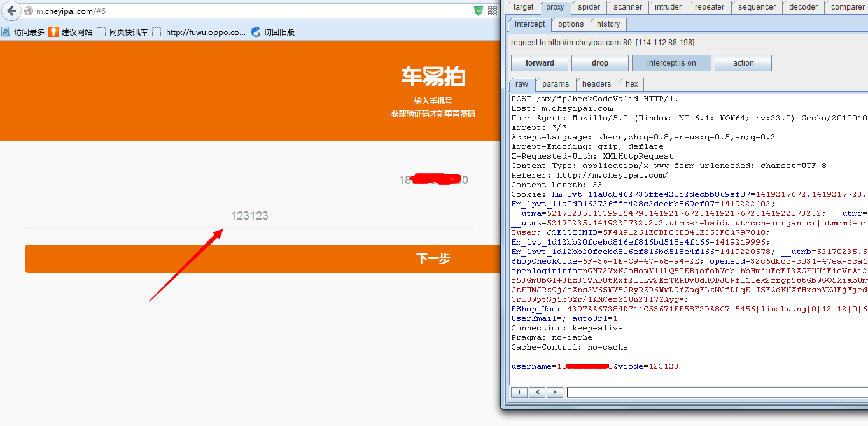Click the QR code icon in address bar
The width and height of the screenshot is (868, 426).
(x=493, y=11)
